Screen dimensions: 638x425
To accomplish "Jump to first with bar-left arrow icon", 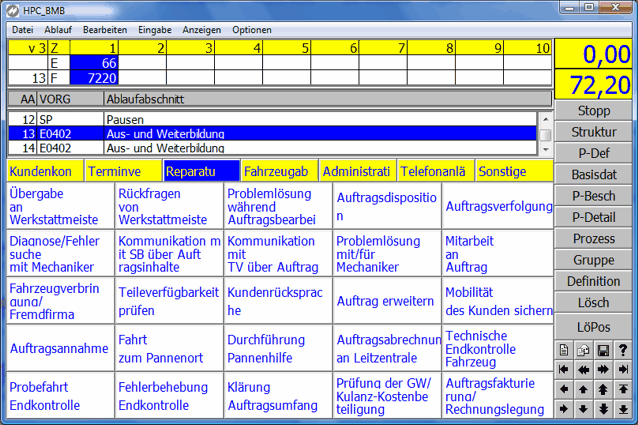I will pos(564,369).
